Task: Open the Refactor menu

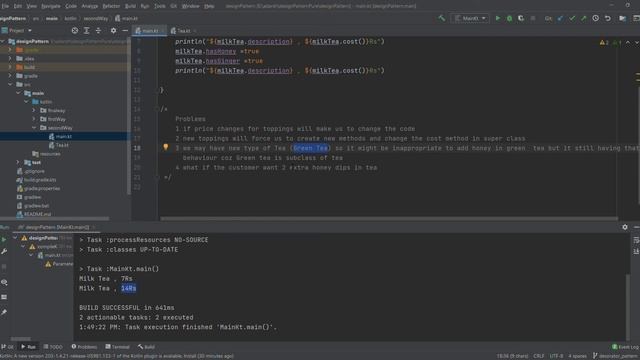Action: click(111, 6)
